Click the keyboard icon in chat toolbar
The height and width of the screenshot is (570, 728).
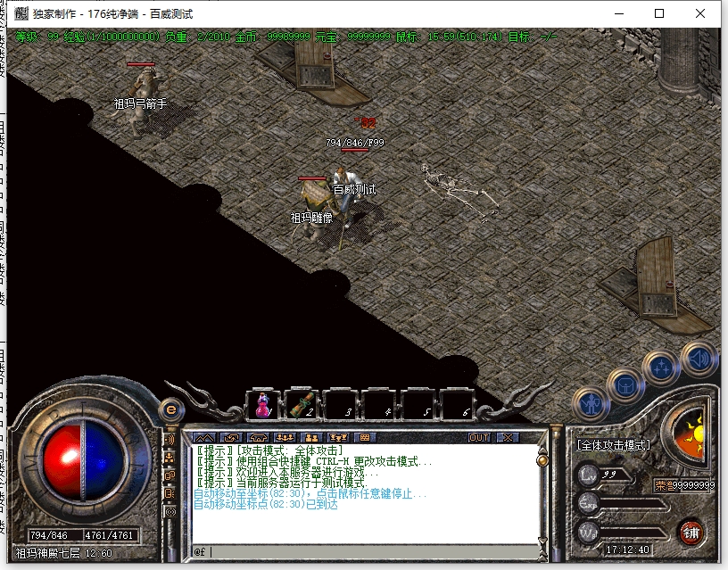(x=365, y=437)
